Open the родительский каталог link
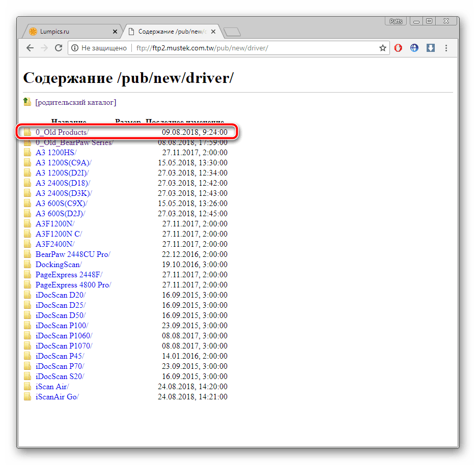 pos(75,102)
